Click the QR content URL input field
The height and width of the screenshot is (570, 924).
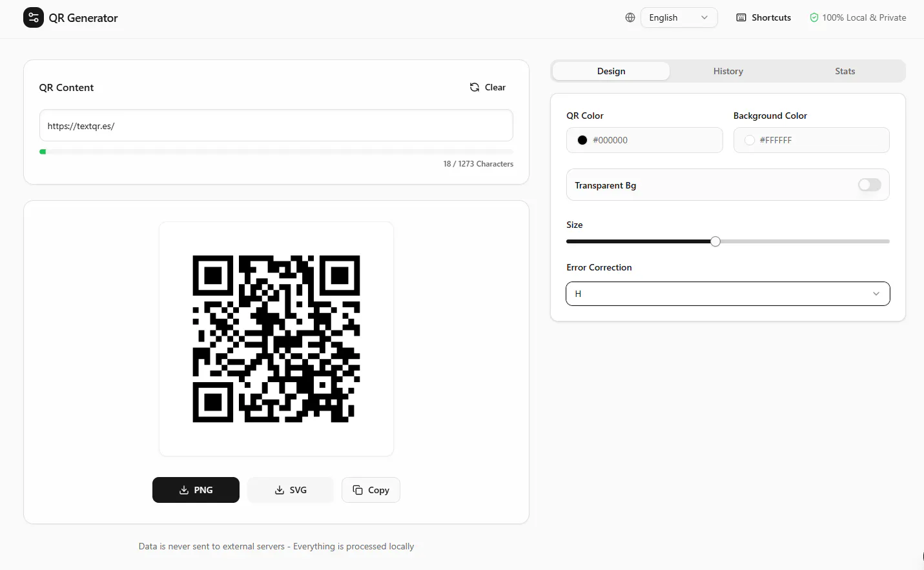pyautogui.click(x=276, y=125)
